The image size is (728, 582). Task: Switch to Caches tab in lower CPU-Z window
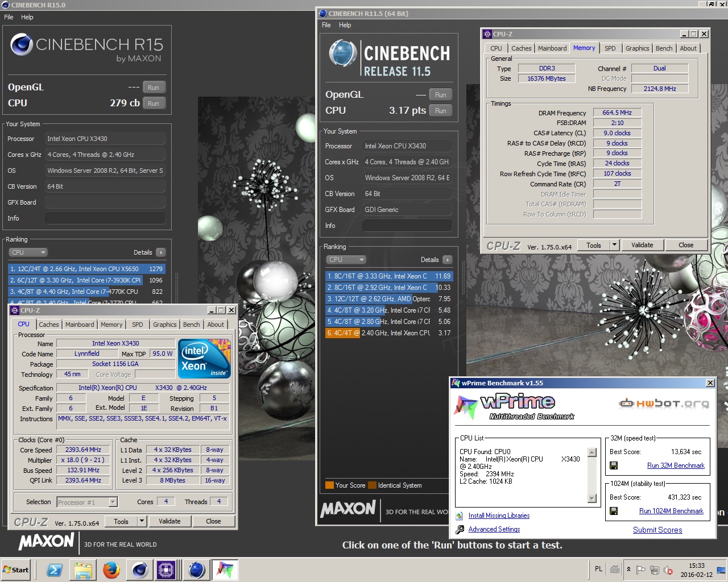point(49,325)
